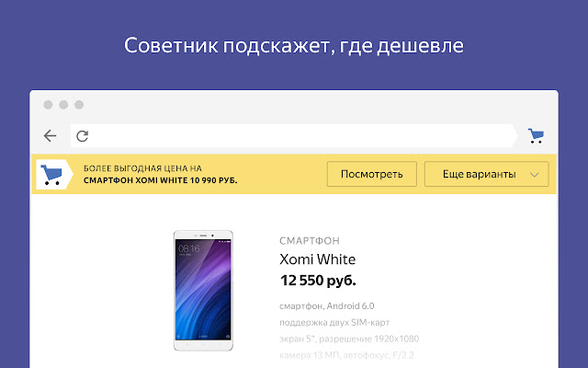Click the 12 550 руб. price
The height and width of the screenshot is (368, 588).
[x=317, y=280]
